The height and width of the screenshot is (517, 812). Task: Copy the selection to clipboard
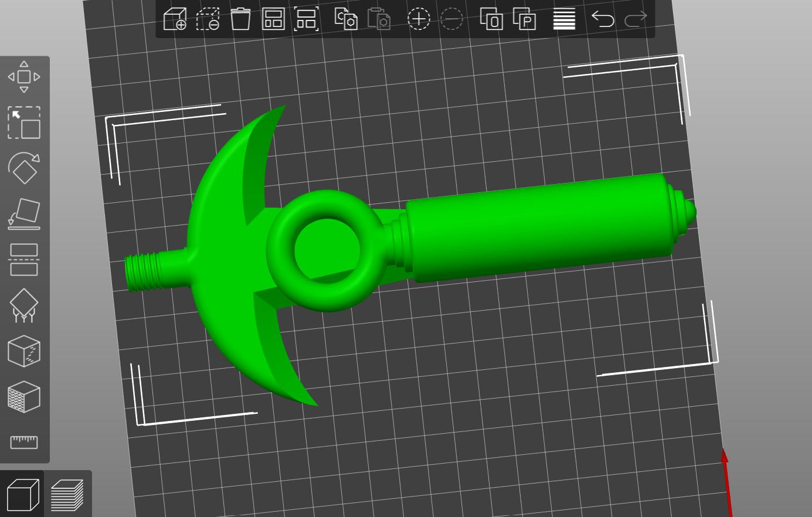pos(346,19)
